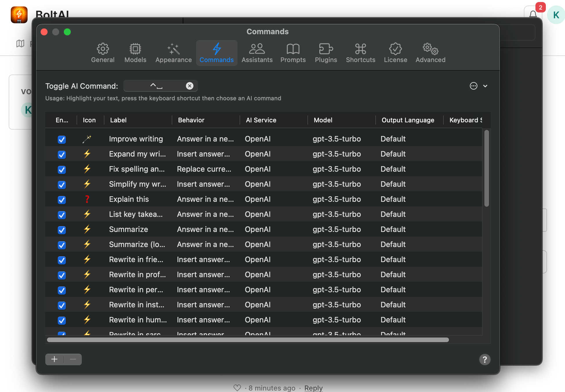The width and height of the screenshot is (565, 392).
Task: Click the bolt icon for Summarize (long)
Action: (x=87, y=244)
